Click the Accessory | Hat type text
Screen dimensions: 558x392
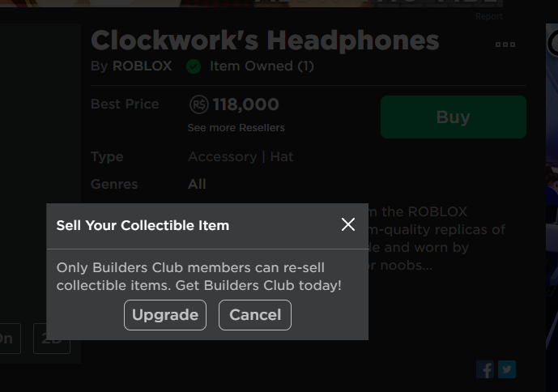[241, 156]
